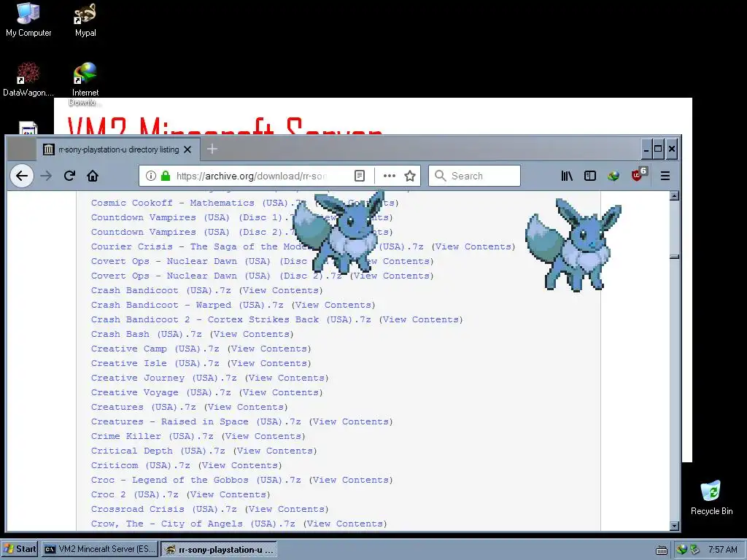This screenshot has width=747, height=560.
Task: Open Croc 2 (USA).7z link
Action: click(x=135, y=495)
